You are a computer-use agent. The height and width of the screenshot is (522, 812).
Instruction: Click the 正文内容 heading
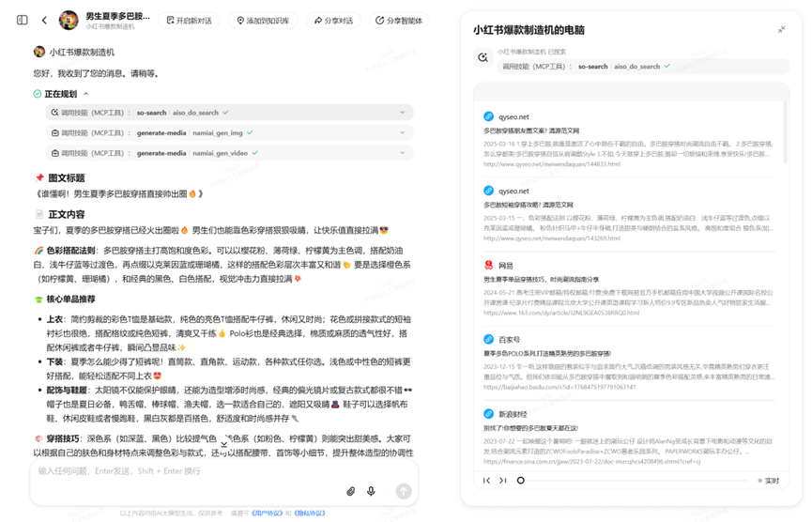67,214
